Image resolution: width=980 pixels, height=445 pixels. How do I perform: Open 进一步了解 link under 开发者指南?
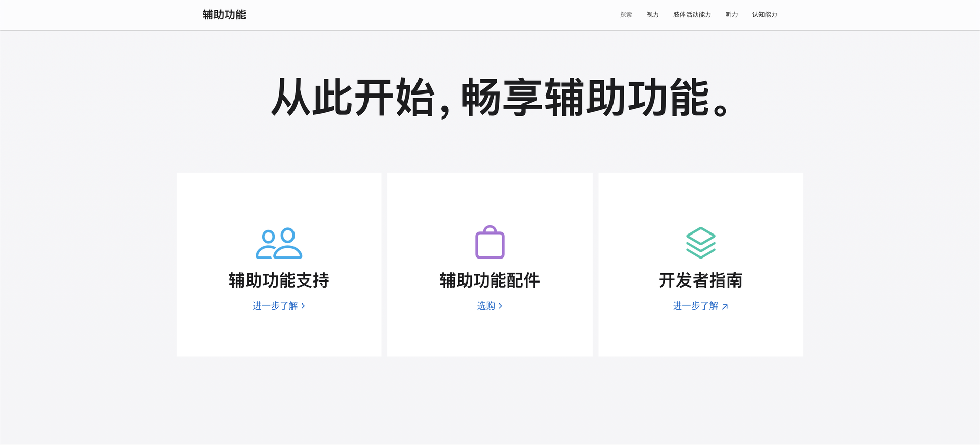click(x=695, y=306)
